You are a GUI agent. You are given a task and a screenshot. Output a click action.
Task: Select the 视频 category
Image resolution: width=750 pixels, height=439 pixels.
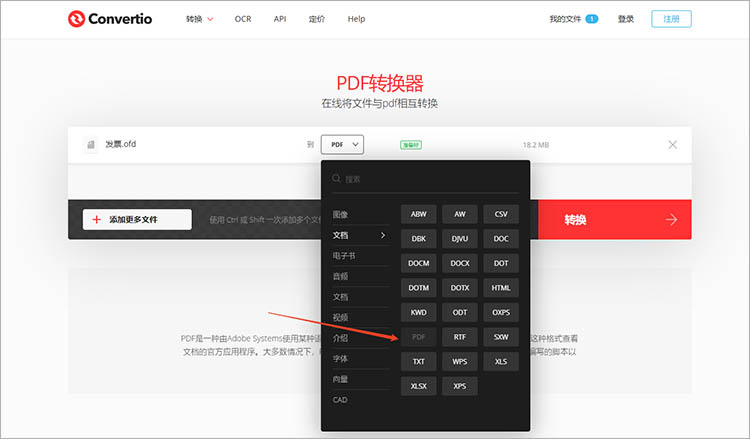(340, 318)
